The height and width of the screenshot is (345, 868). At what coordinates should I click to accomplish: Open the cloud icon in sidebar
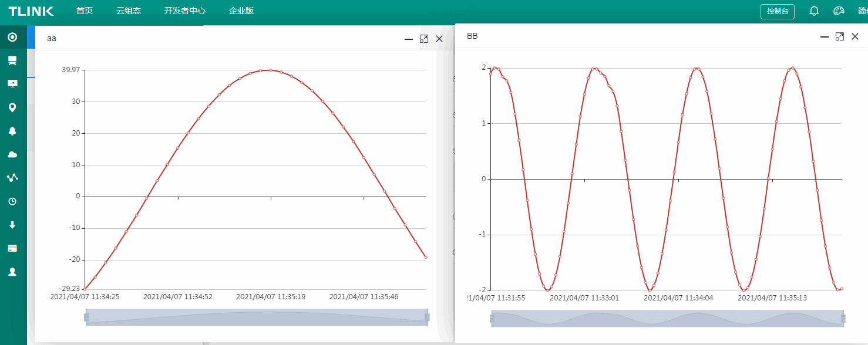(12, 154)
